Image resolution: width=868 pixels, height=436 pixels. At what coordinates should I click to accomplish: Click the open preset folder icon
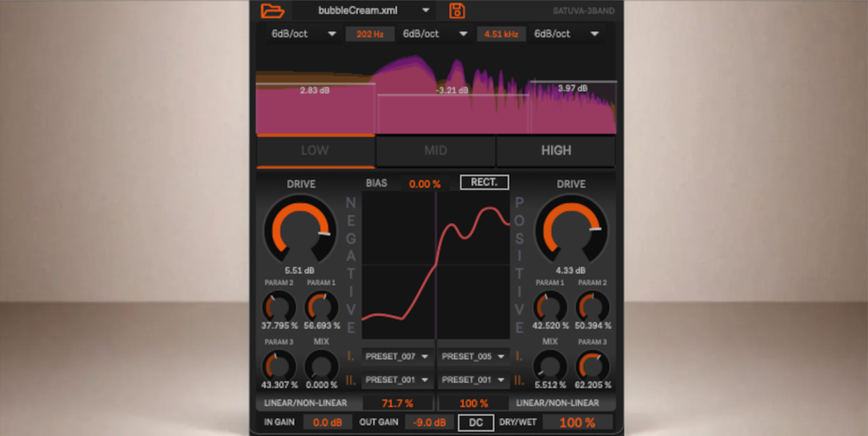pos(272,10)
